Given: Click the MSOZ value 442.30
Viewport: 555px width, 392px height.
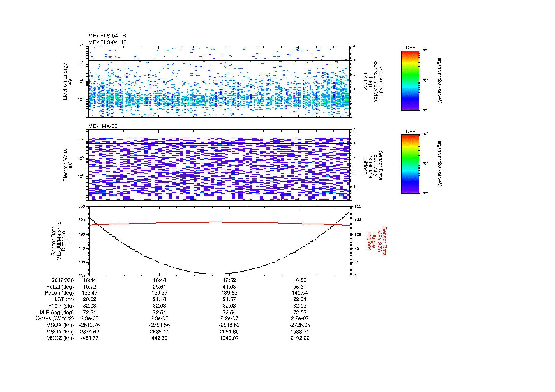Looking at the screenshot, I should pyautogui.click(x=159, y=338).
